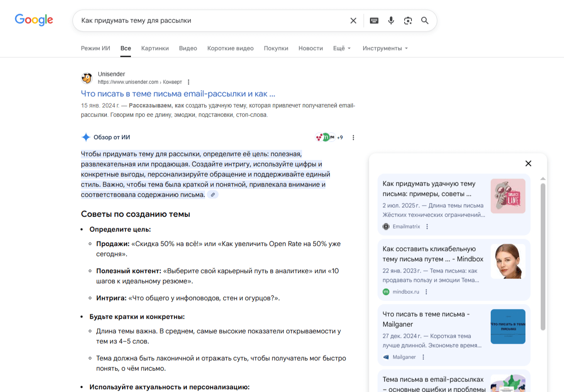Click the AI overview sparkle icon
The image size is (564, 392).
pyautogui.click(x=85, y=136)
